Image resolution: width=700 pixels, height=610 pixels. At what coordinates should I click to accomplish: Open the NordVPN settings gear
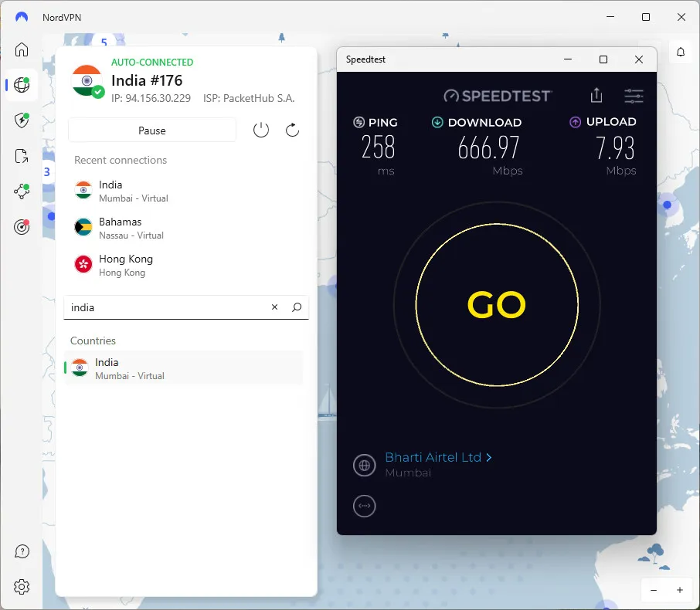[x=22, y=587]
